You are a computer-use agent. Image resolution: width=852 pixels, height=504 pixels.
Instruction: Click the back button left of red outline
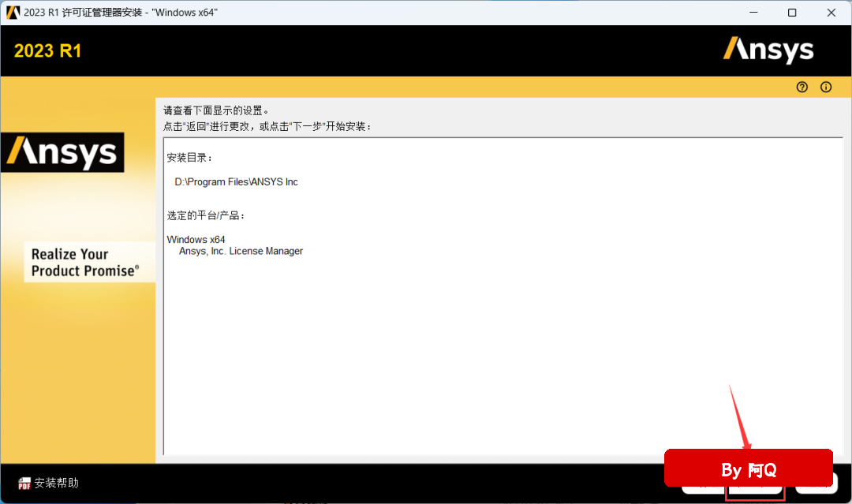(x=701, y=491)
